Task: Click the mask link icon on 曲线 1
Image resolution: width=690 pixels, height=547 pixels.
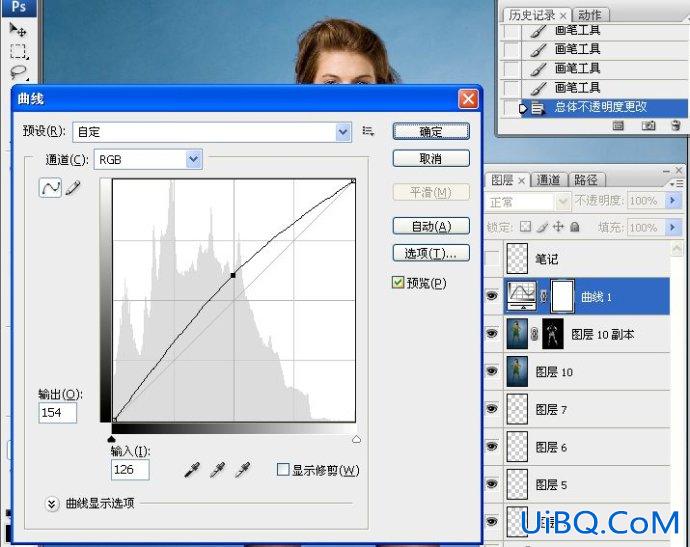Action: pos(543,297)
